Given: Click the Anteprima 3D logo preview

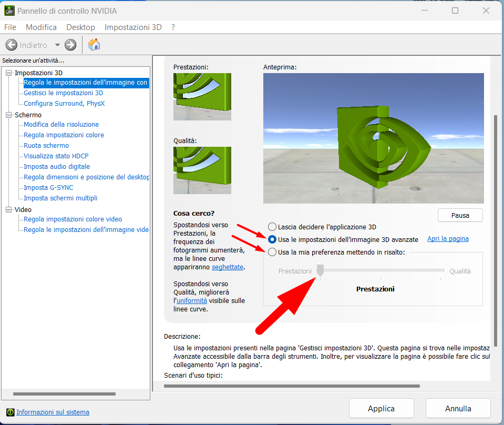Looking at the screenshot, I should 374,138.
